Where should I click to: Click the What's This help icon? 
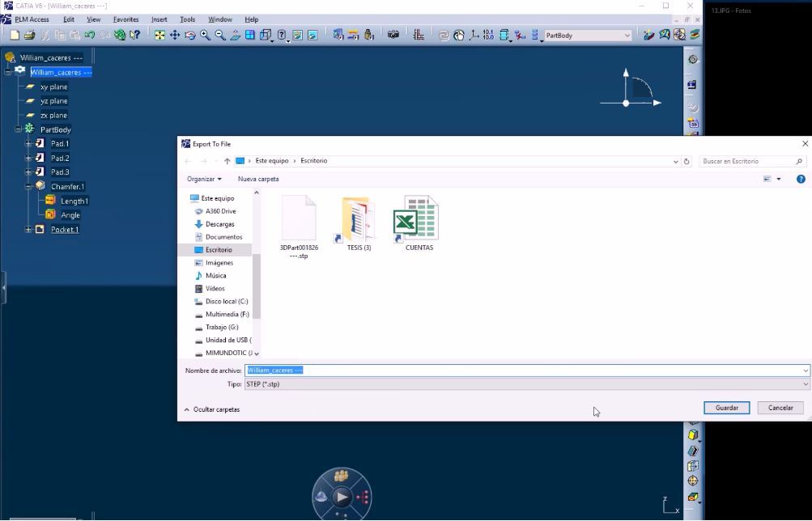[x=135, y=36]
